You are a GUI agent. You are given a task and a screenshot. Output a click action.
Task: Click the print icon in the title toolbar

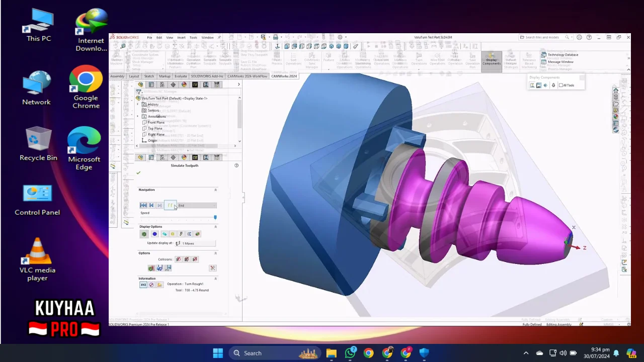[275, 37]
